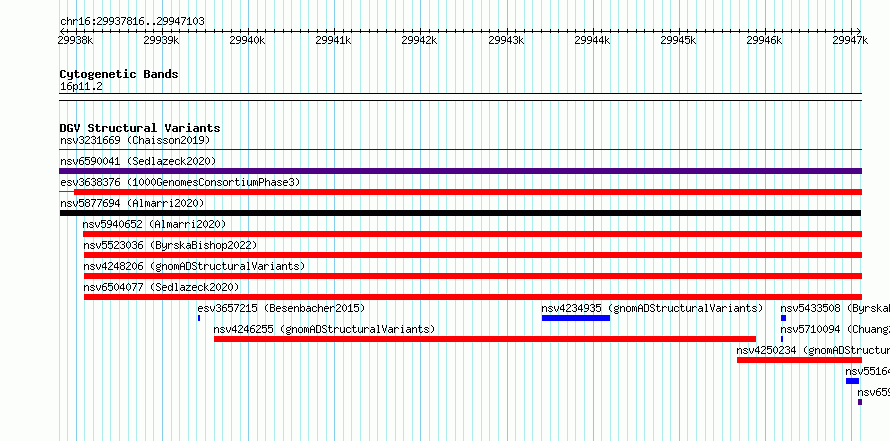Click the 29941k ruler position
This screenshot has height=441, width=890.
(334, 40)
